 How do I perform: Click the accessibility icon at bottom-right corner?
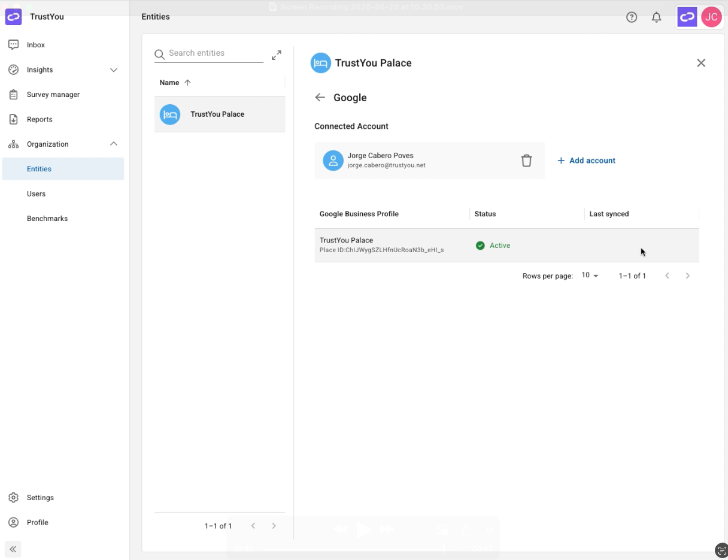click(721, 550)
